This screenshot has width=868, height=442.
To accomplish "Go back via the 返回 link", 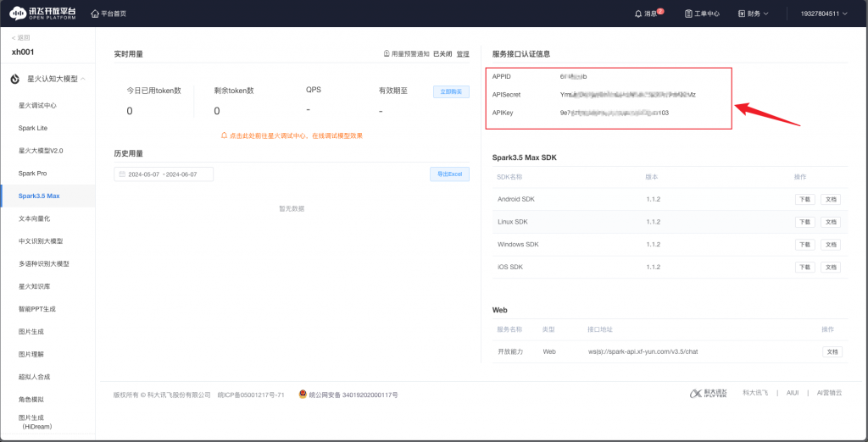I will (20, 37).
